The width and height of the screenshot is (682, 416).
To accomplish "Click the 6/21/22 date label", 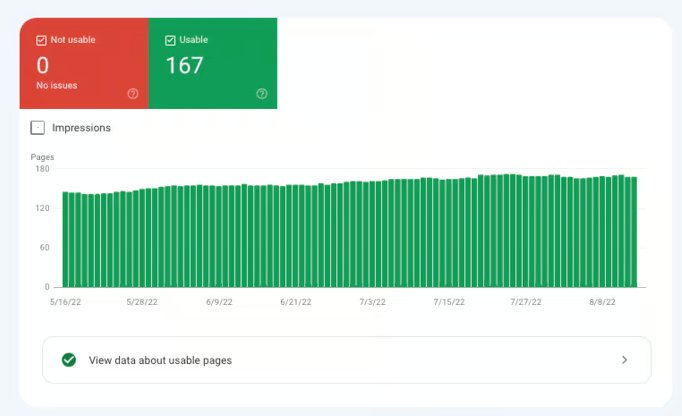I will tap(296, 302).
